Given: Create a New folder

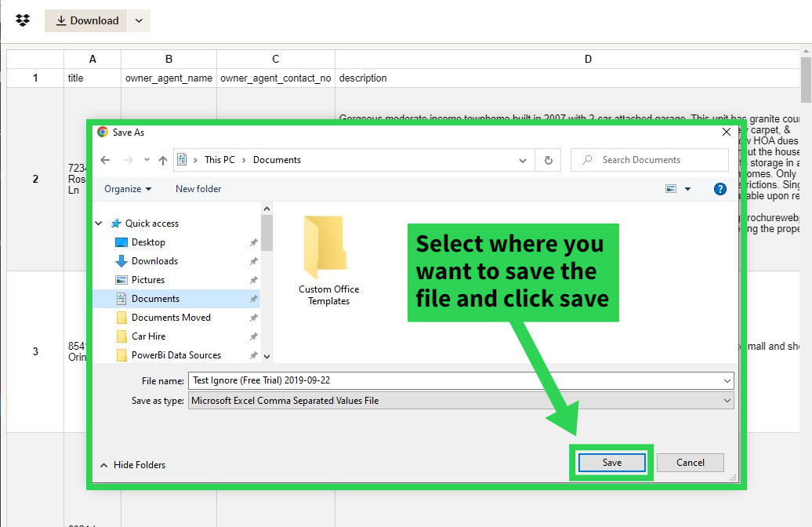Looking at the screenshot, I should [x=198, y=189].
